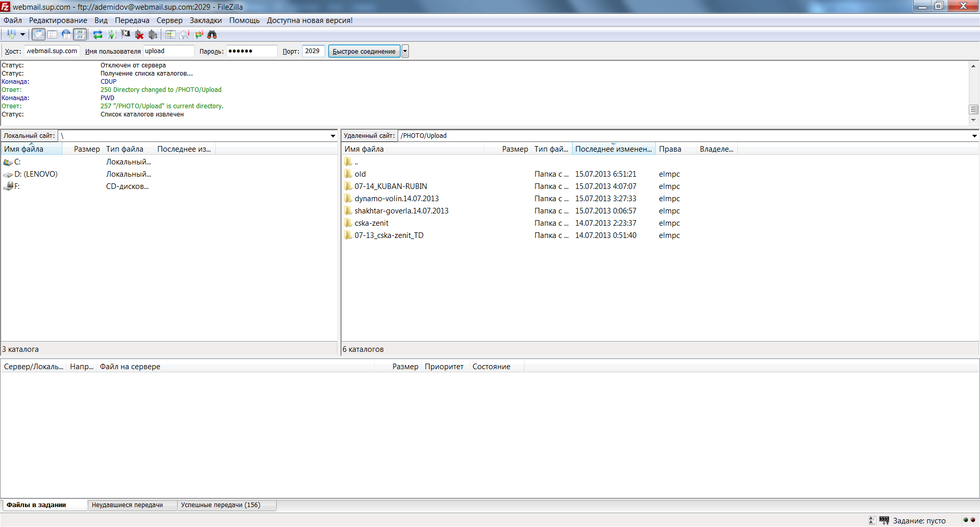Toggle synchronized browsing
This screenshot has height=527, width=980.
pyautogui.click(x=199, y=34)
